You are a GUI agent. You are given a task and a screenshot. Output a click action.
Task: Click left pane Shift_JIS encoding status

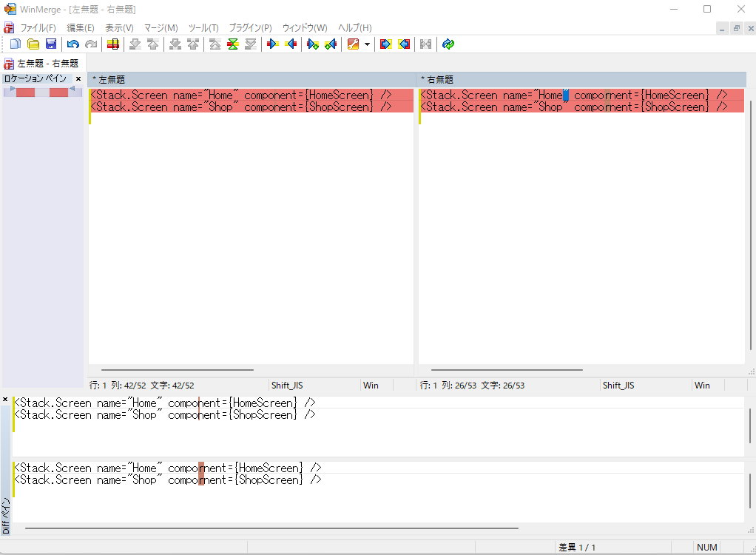pyautogui.click(x=287, y=386)
